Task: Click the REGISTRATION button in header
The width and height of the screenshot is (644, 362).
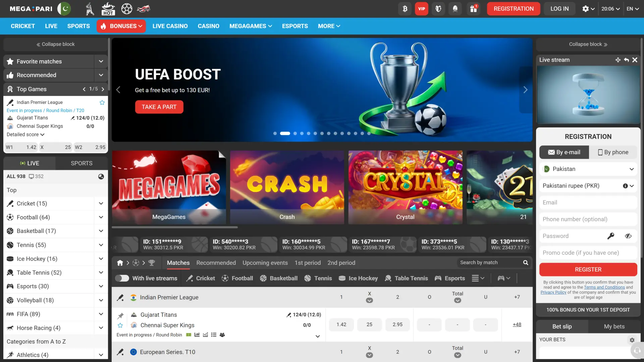Action: 514,9
